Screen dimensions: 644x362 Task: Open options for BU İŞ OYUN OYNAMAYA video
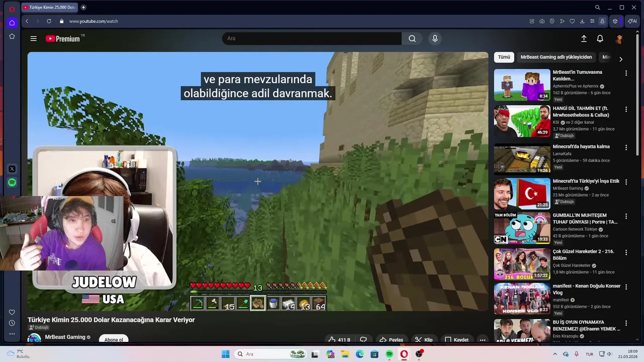626,323
